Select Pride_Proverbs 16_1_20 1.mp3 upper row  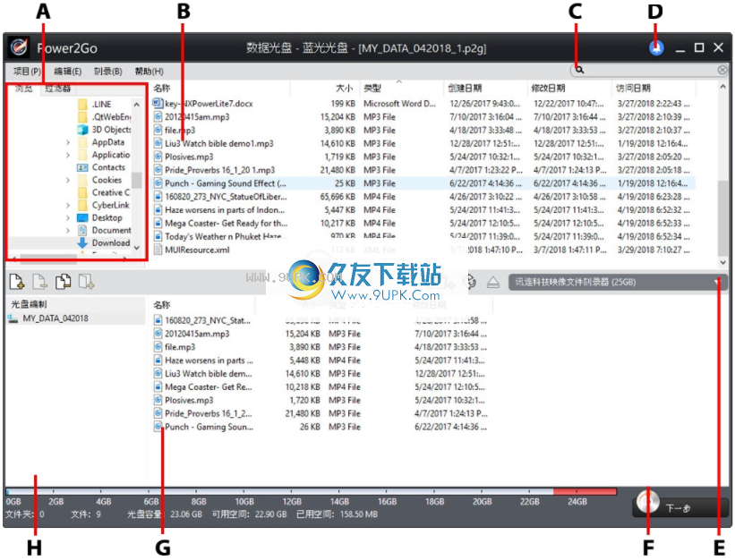pyautogui.click(x=219, y=170)
